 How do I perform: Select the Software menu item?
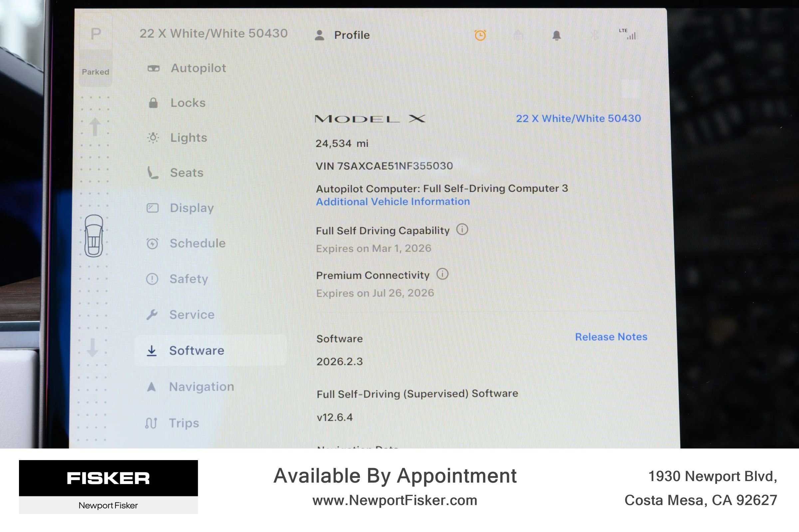pyautogui.click(x=210, y=350)
